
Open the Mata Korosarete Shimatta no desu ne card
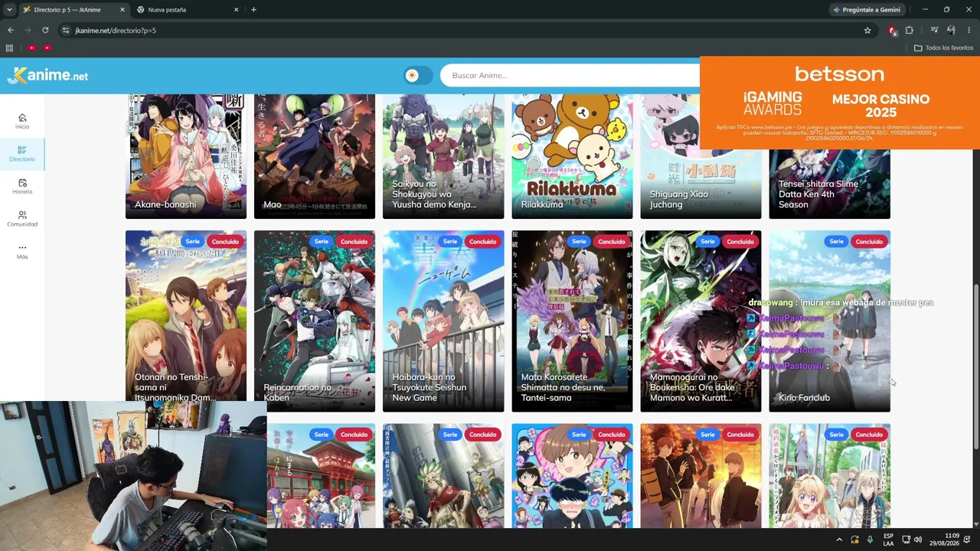(x=572, y=321)
